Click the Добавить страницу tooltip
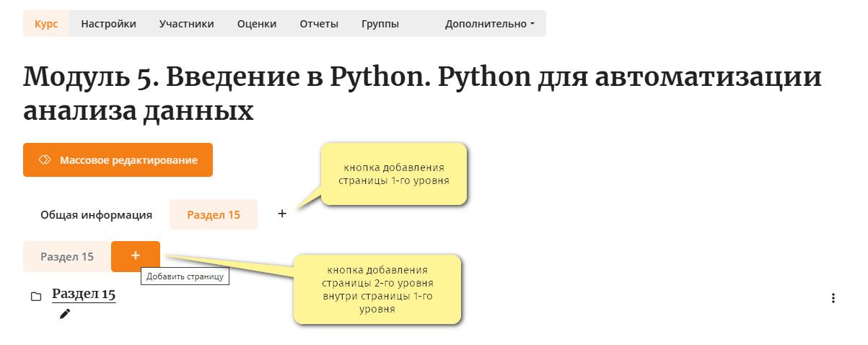Viewport: 868px width, 345px height. tap(185, 276)
